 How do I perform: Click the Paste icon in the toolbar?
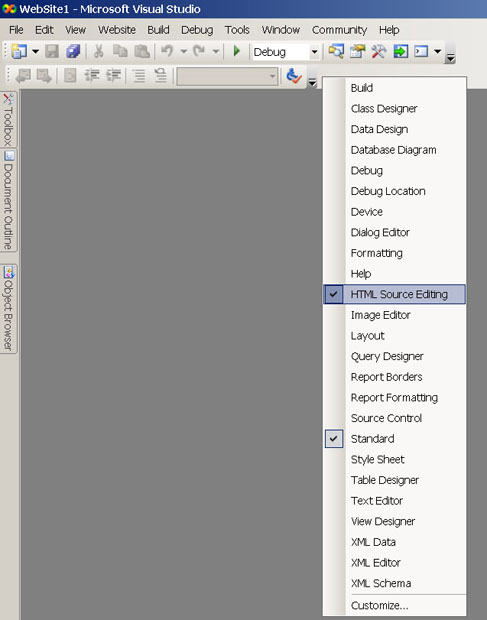coord(142,51)
